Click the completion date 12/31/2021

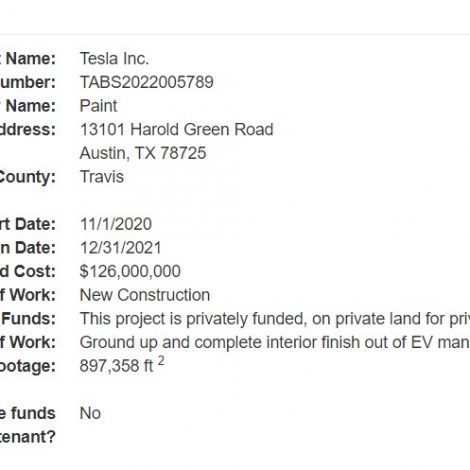click(x=121, y=248)
